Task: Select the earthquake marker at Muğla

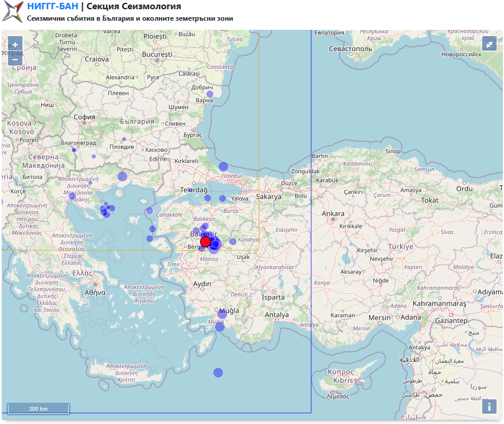Action: tap(222, 313)
